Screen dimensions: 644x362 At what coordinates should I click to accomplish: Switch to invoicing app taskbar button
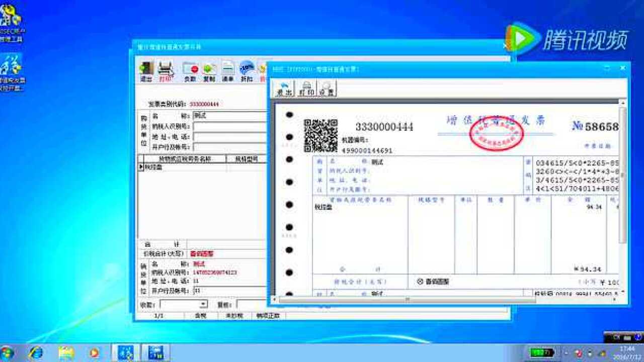(125, 352)
